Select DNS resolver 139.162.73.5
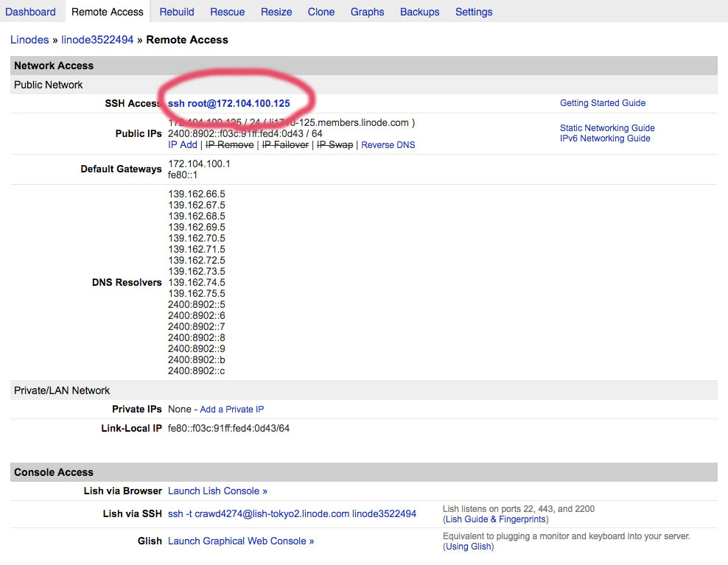Screen dimensions: 728x565 (197, 271)
